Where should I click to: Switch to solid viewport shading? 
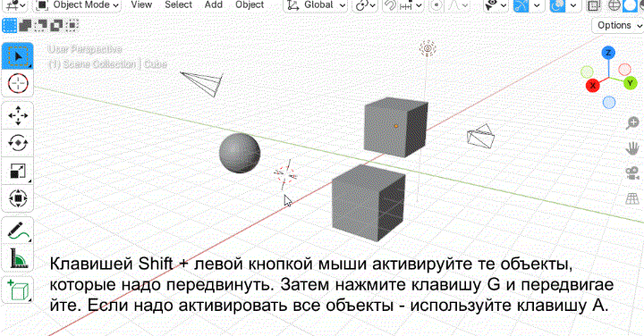pyautogui.click(x=630, y=5)
